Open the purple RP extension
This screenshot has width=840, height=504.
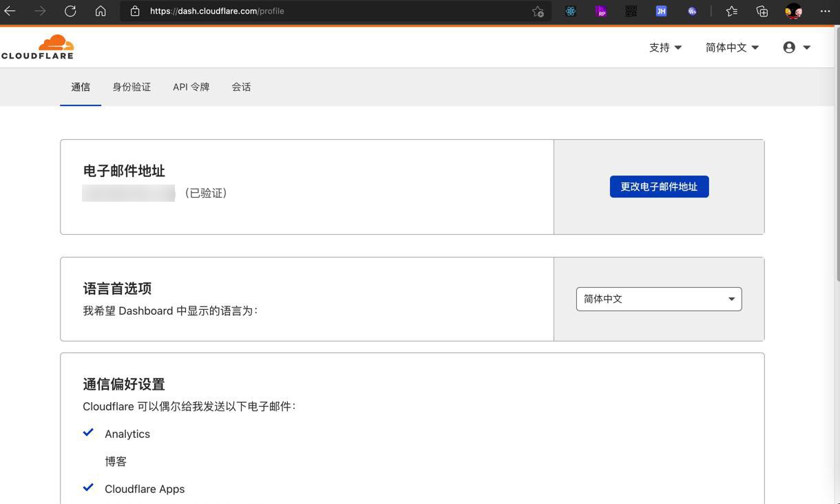pos(600,11)
